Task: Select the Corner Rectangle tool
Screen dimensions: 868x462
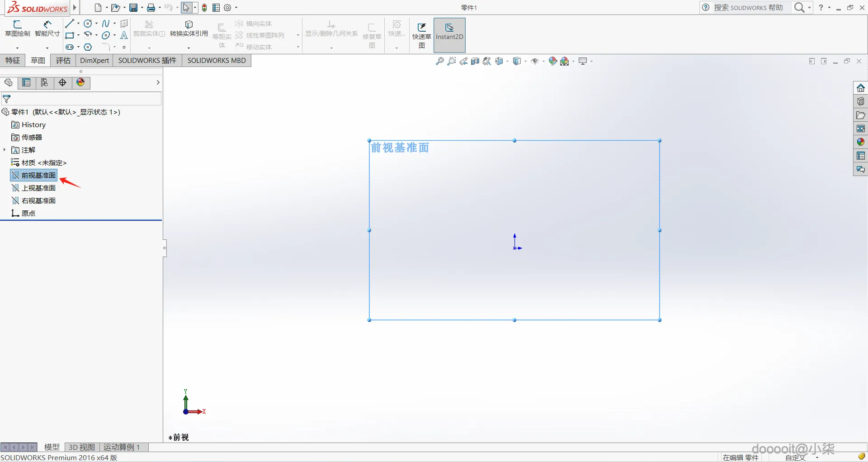Action: [x=69, y=35]
